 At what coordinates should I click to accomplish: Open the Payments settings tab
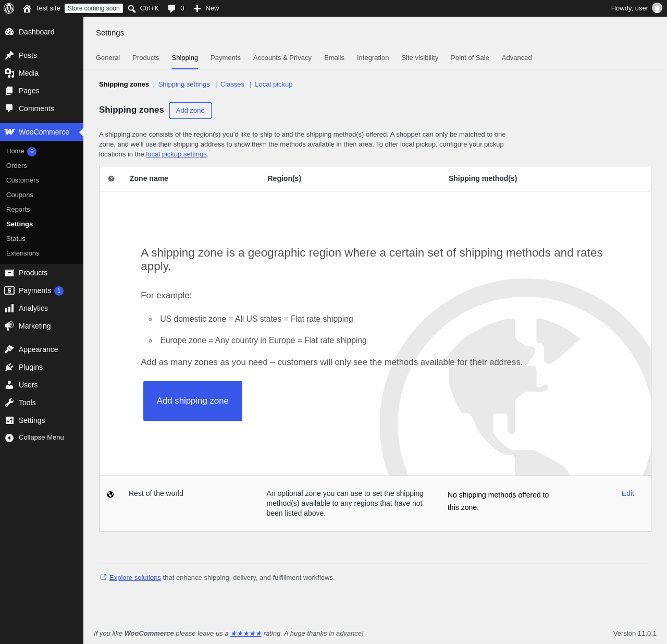[226, 58]
